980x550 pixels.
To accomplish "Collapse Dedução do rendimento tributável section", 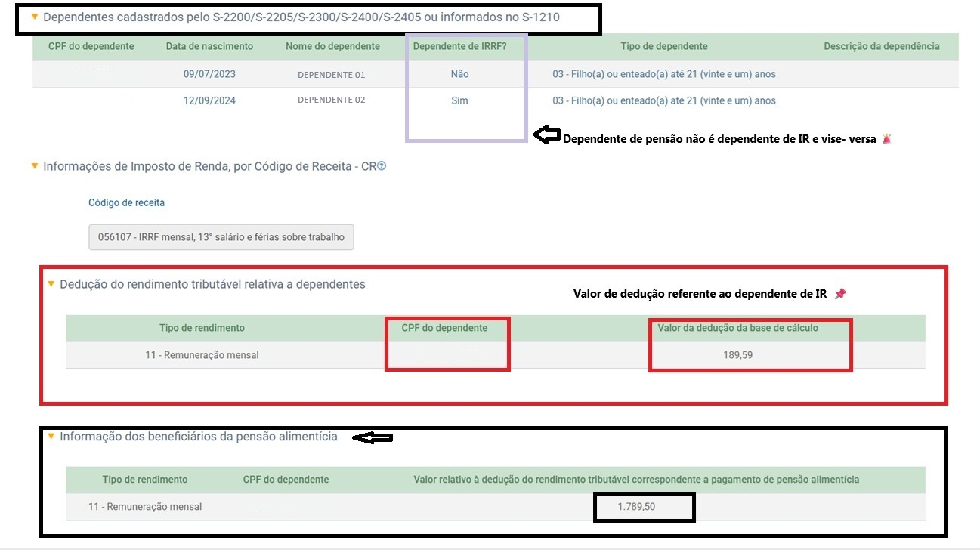I will coord(51,284).
